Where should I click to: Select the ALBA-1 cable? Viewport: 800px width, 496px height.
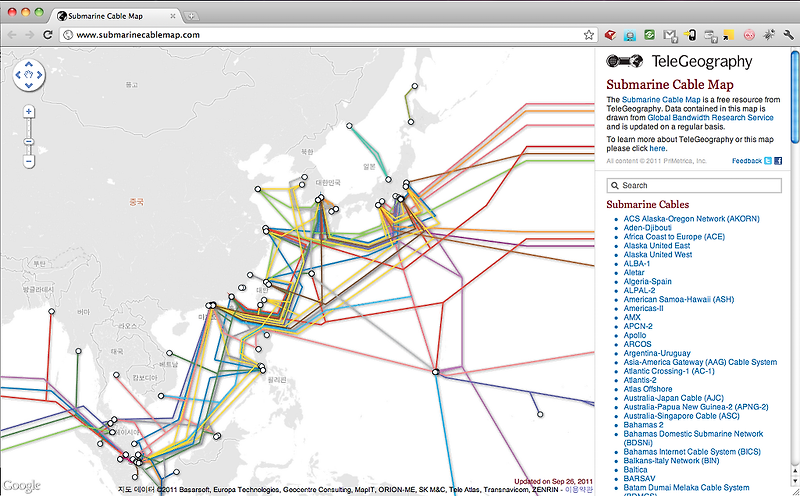[637, 263]
